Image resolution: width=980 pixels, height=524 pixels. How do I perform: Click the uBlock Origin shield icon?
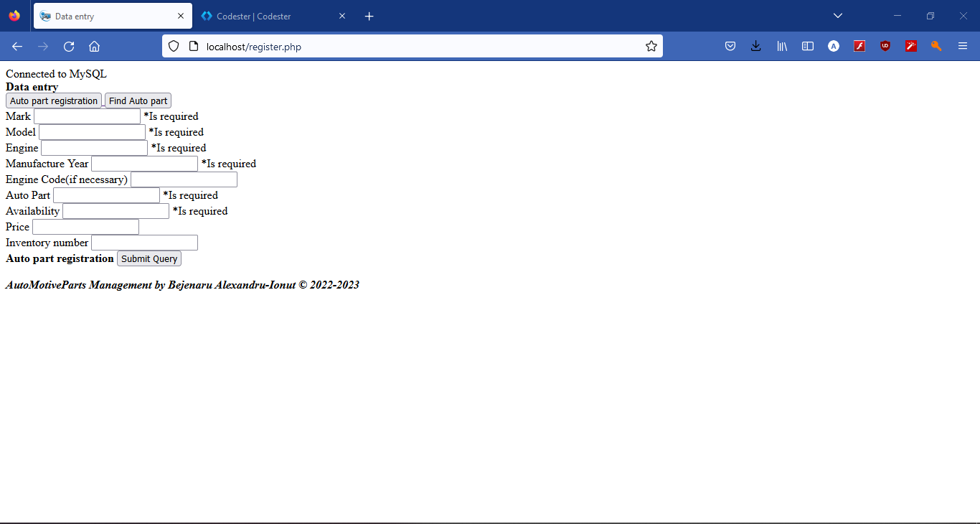tap(885, 47)
